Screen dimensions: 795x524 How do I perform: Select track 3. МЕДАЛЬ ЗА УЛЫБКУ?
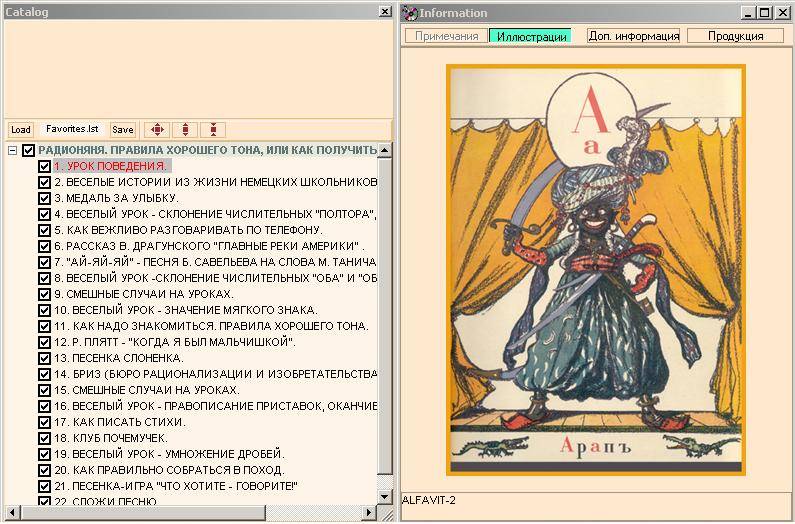[116, 198]
